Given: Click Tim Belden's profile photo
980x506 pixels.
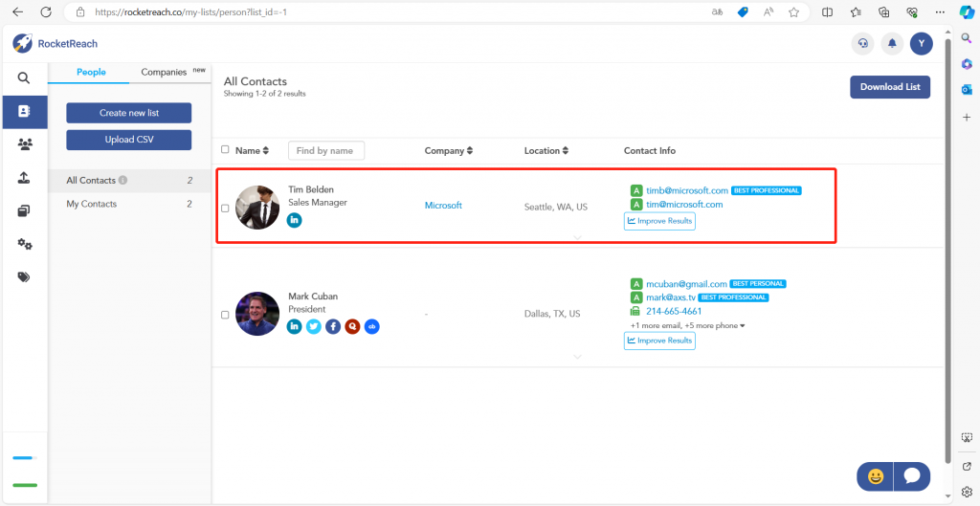Looking at the screenshot, I should tap(257, 208).
